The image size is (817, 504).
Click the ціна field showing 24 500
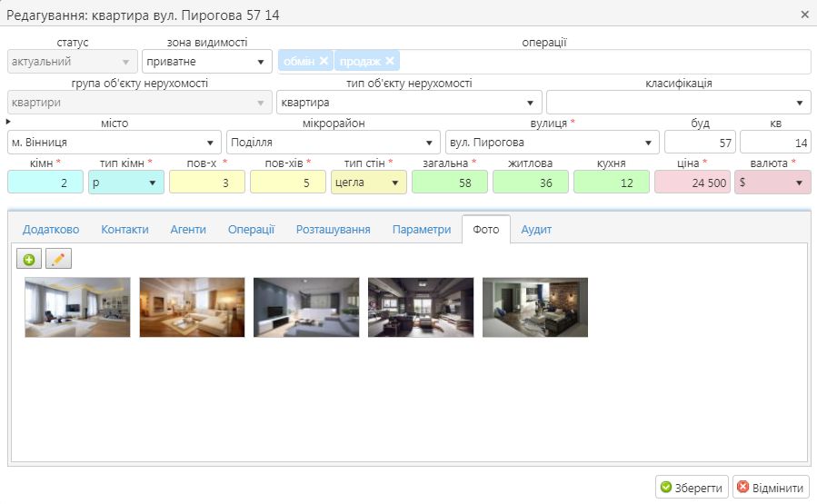coord(692,183)
